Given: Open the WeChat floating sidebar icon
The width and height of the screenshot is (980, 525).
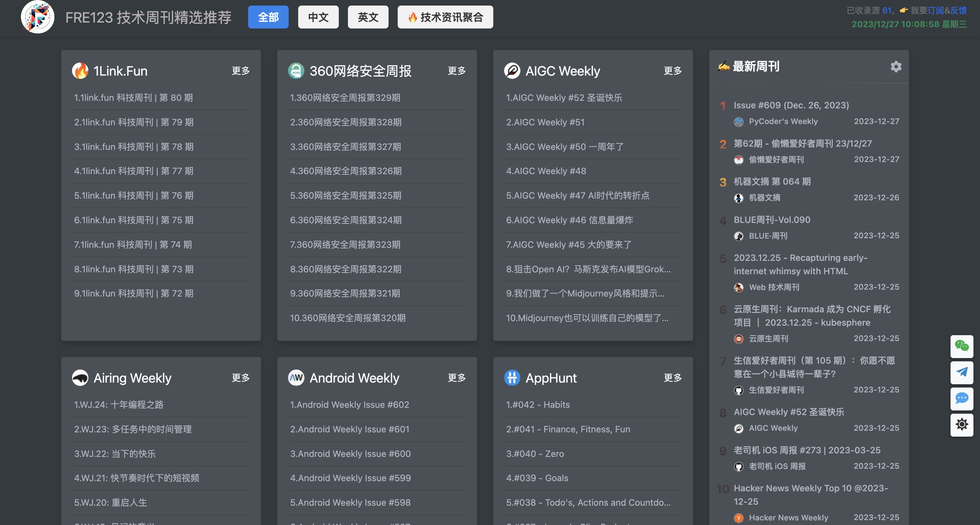Looking at the screenshot, I should (962, 347).
